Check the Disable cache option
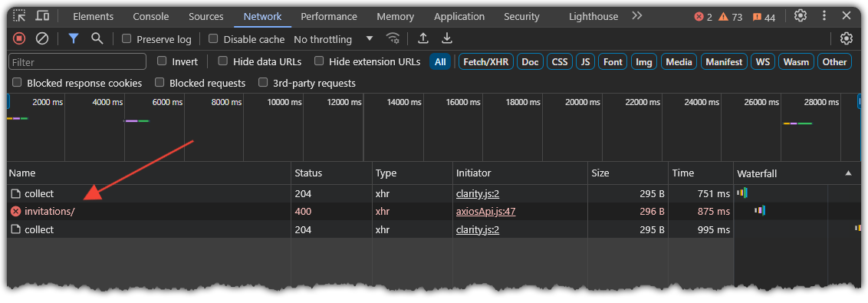The width and height of the screenshot is (868, 303). [x=213, y=39]
